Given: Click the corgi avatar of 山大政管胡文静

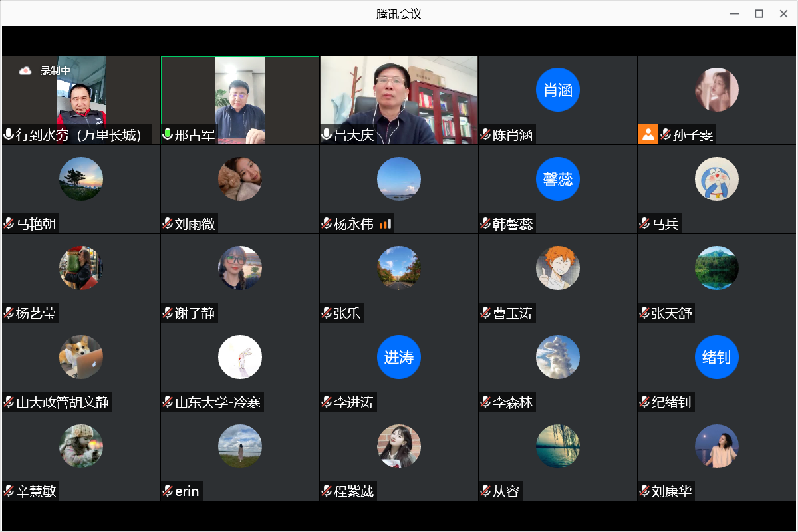Looking at the screenshot, I should click(80, 357).
